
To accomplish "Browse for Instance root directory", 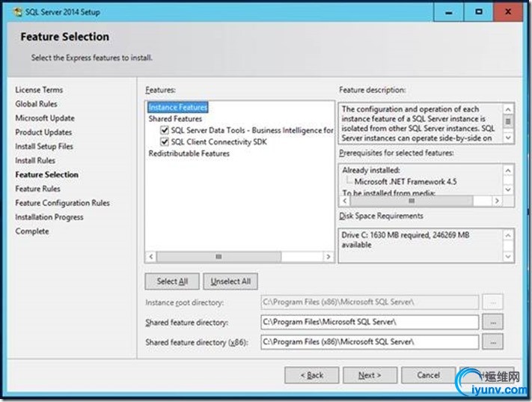I will (x=493, y=302).
